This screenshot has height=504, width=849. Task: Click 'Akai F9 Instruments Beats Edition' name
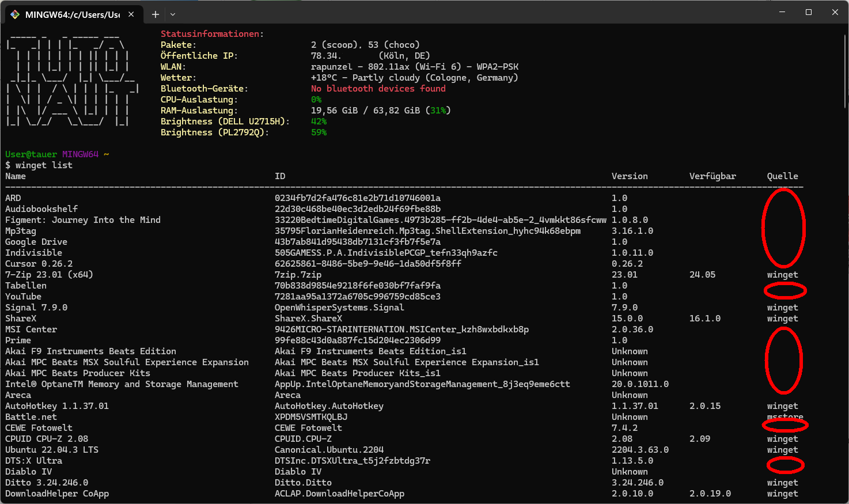90,351
